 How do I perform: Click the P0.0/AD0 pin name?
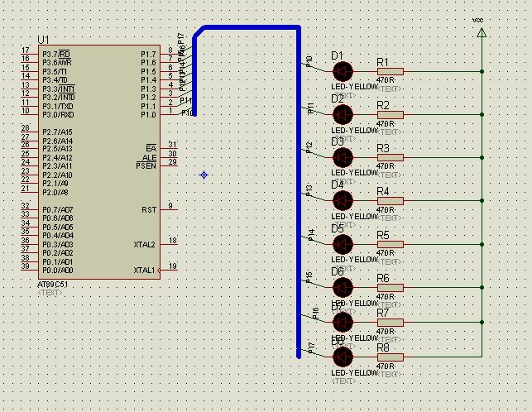click(x=58, y=271)
